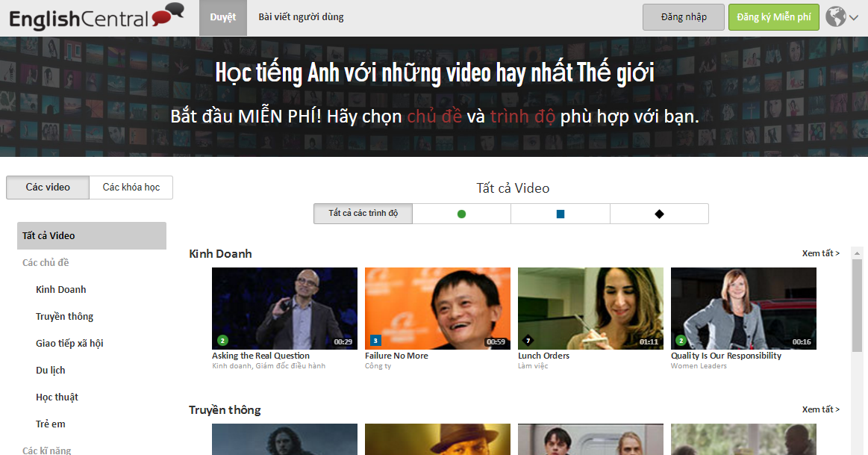Click the 'Kinh Doanh' section heading

pos(220,254)
